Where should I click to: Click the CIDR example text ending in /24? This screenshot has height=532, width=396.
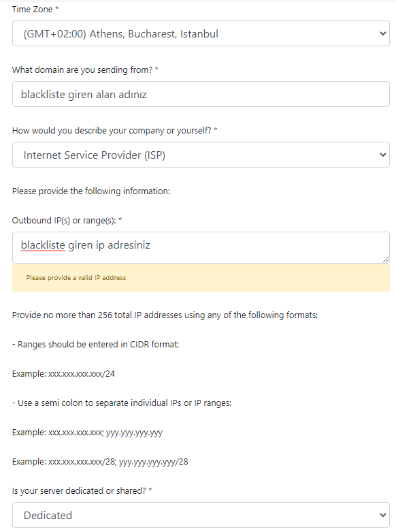(63, 374)
